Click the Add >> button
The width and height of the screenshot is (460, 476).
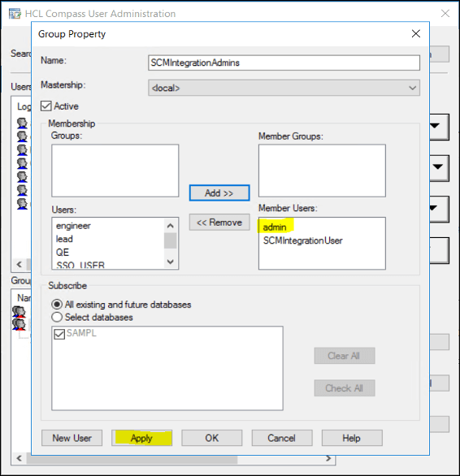219,193
